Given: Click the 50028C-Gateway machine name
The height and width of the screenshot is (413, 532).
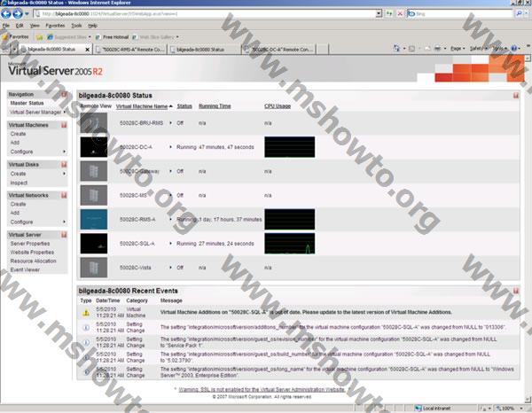Looking at the screenshot, I should pos(139,171).
